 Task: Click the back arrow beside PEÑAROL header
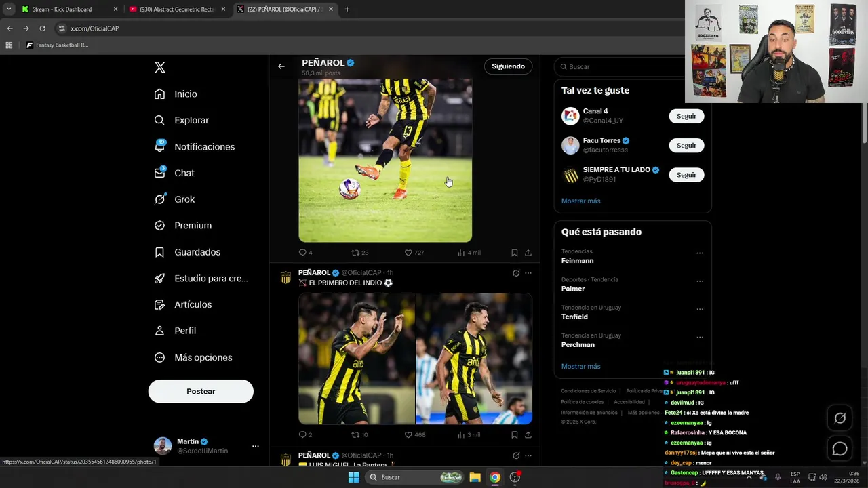click(x=281, y=66)
